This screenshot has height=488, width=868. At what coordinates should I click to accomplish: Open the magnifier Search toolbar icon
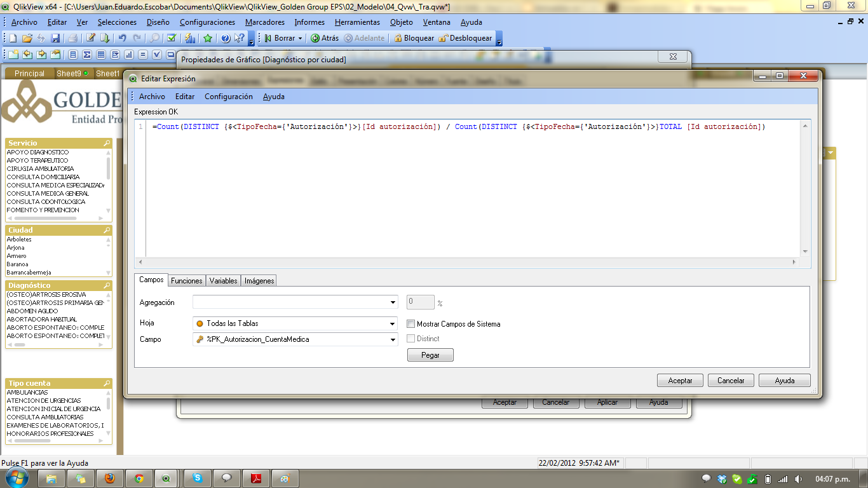(155, 38)
